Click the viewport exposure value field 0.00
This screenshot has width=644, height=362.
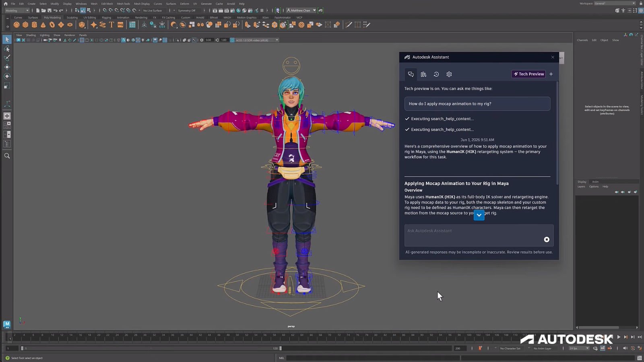click(208, 40)
